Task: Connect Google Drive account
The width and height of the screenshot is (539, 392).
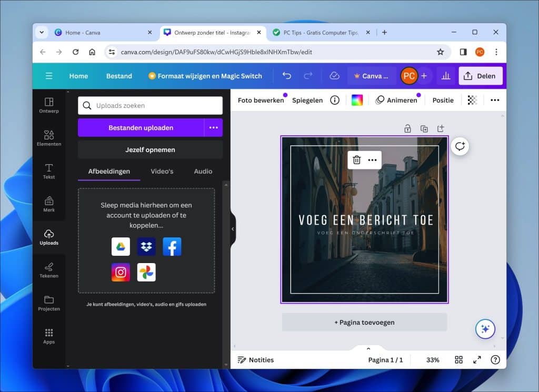Action: [x=121, y=246]
